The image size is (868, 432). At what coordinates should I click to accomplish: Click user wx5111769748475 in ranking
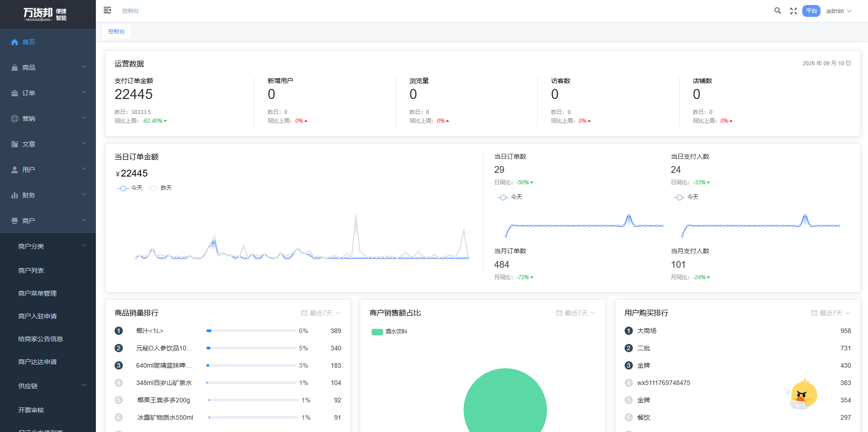(664, 383)
